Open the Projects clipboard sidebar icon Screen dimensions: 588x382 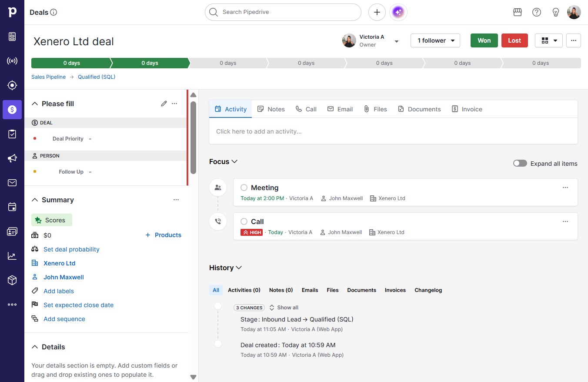[12, 134]
